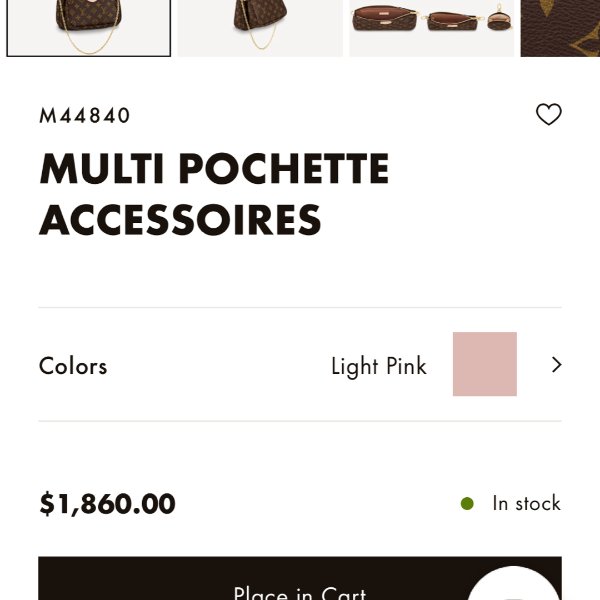The image size is (600, 600).
Task: Open the Colors selector row label
Action: 73,366
